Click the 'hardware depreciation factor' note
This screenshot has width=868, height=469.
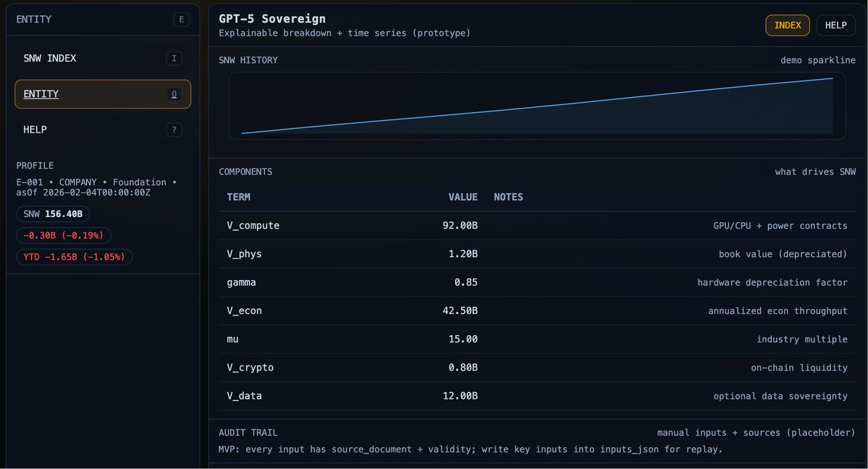click(x=773, y=282)
